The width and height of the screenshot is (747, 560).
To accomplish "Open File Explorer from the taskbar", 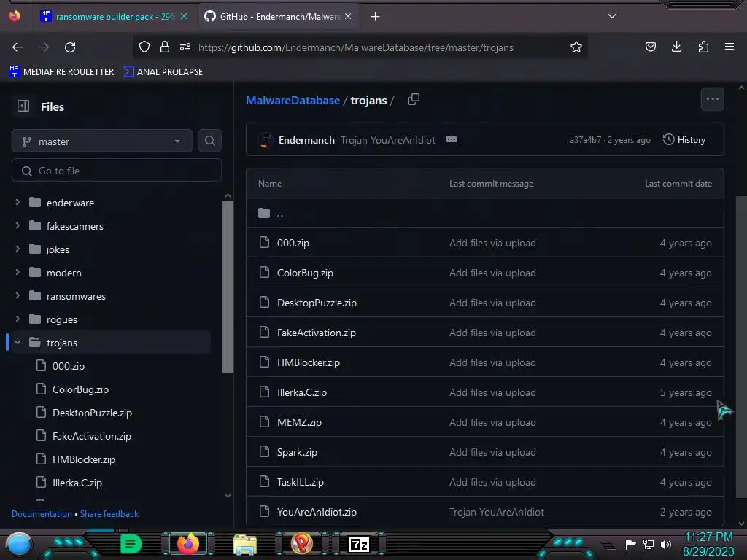I will coord(245,544).
